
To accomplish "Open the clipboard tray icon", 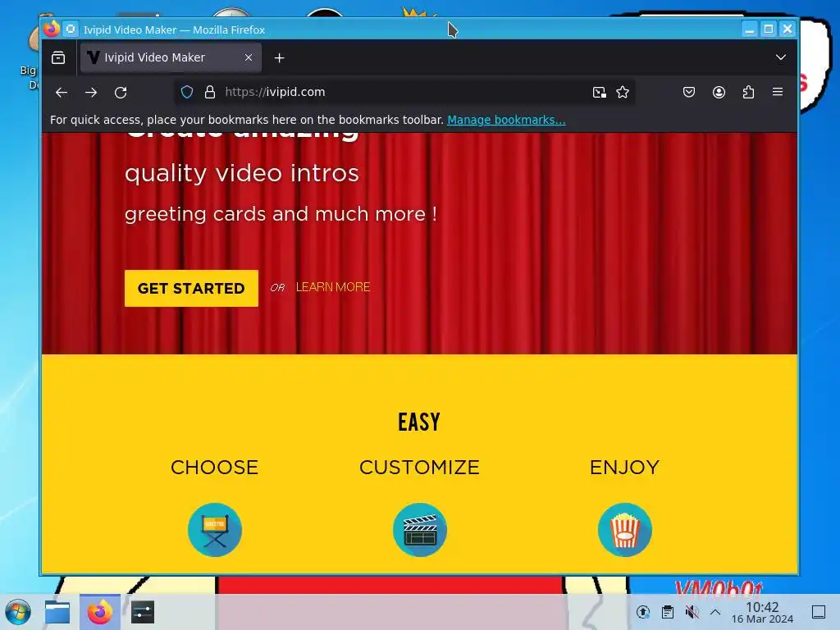I will pos(668,612).
